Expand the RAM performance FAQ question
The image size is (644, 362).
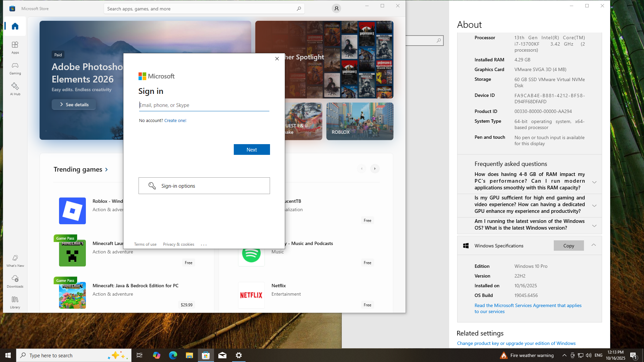tap(594, 182)
